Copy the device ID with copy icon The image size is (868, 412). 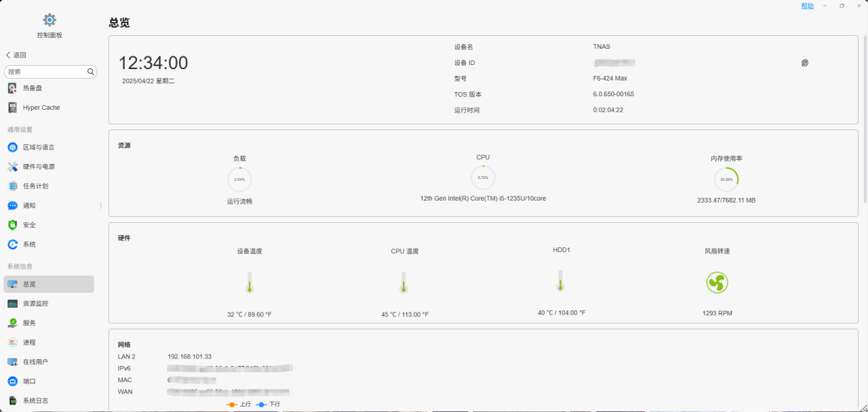(x=805, y=63)
